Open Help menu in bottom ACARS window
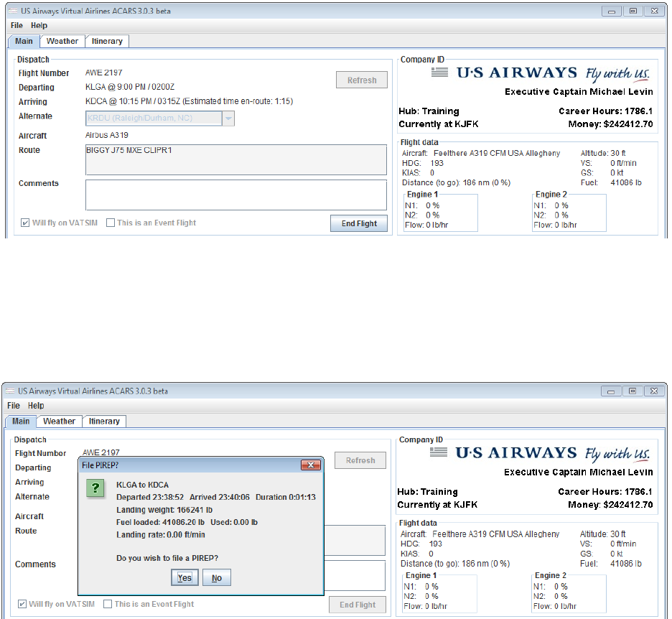Viewport: 672px width, 619px height. (36, 406)
